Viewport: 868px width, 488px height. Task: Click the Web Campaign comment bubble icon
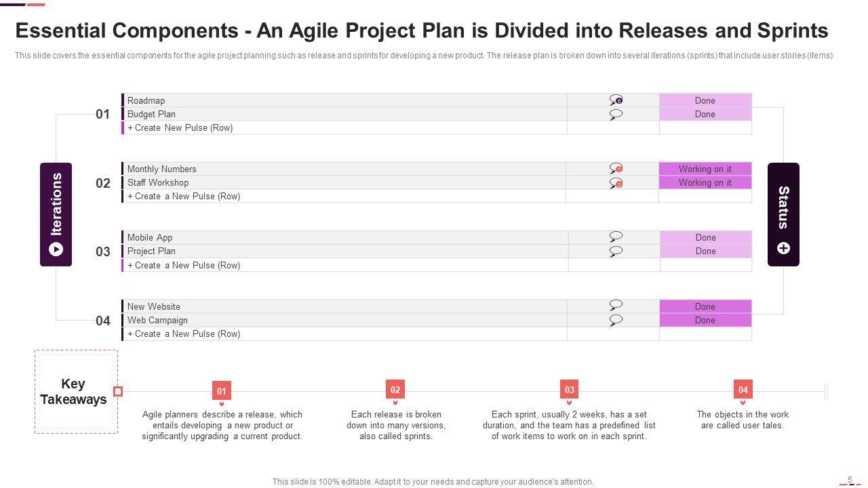point(616,320)
